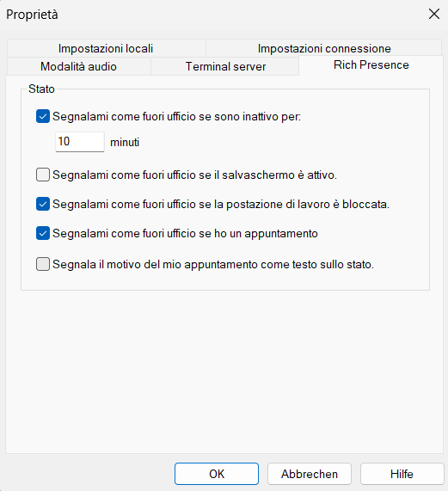Click the label text 'testo sullo stato'
Viewport: 448px width, 491px height.
click(x=333, y=265)
